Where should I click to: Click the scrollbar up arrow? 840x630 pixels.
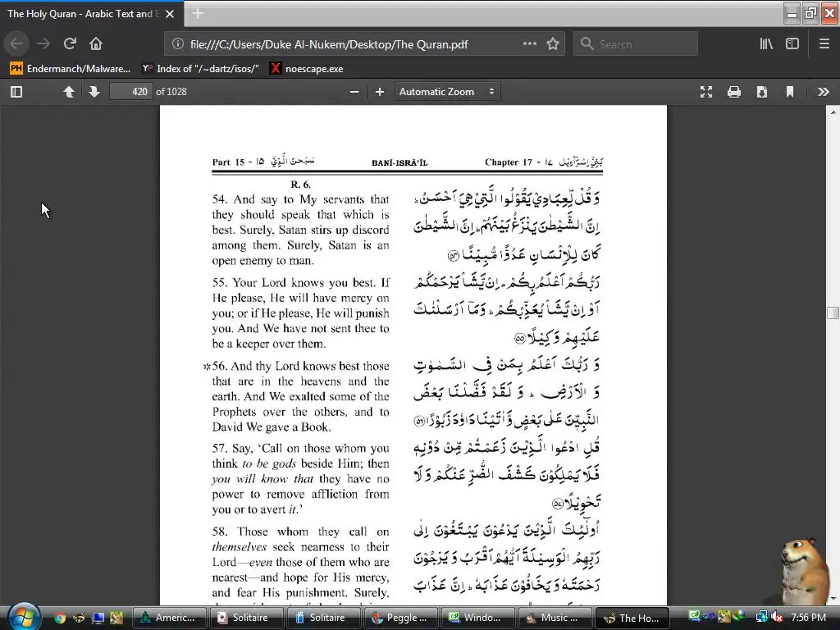click(833, 112)
